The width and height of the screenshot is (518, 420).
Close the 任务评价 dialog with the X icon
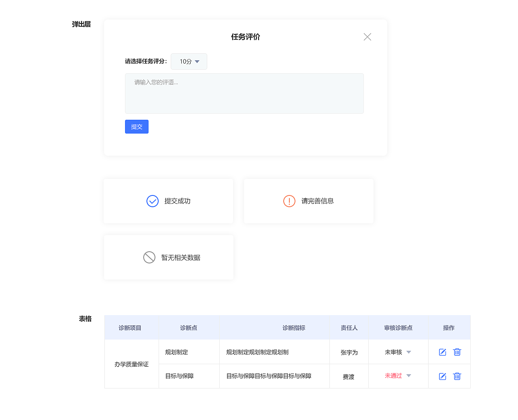click(x=367, y=37)
